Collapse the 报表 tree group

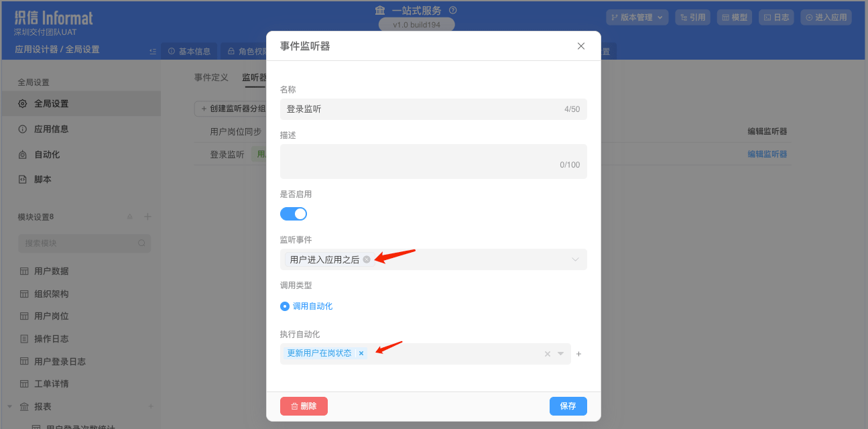(x=9, y=406)
